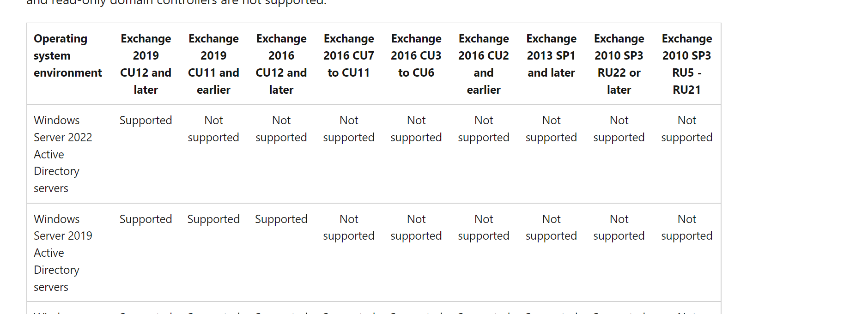Select Server 2019 'Supported' cell under Exchange 2019 CU12

pos(146,219)
